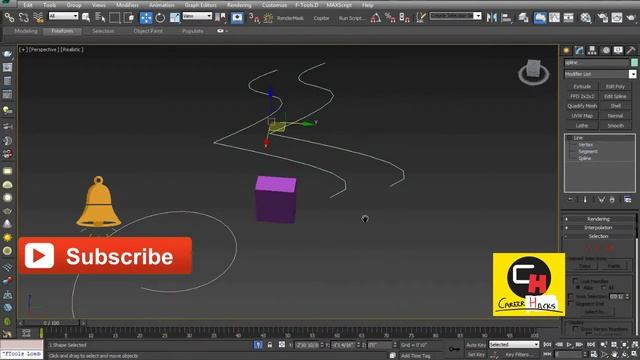Screen dimensions: 640x360
Task: Enable the Show Vertex Numbers checkbox
Action: tap(575, 329)
